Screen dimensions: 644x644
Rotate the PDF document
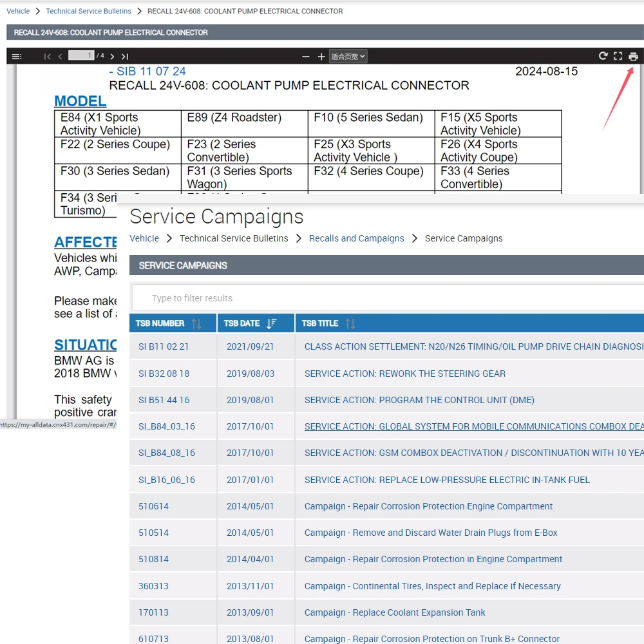[x=603, y=56]
